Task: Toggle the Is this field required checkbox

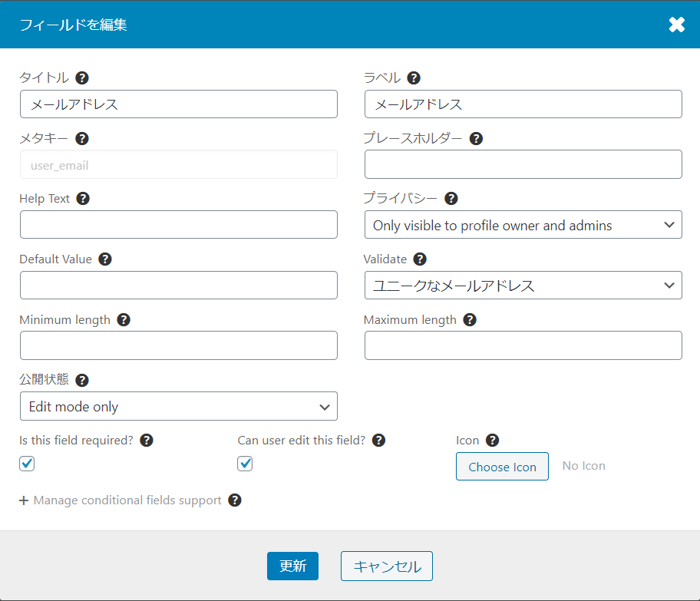Action: [x=27, y=464]
